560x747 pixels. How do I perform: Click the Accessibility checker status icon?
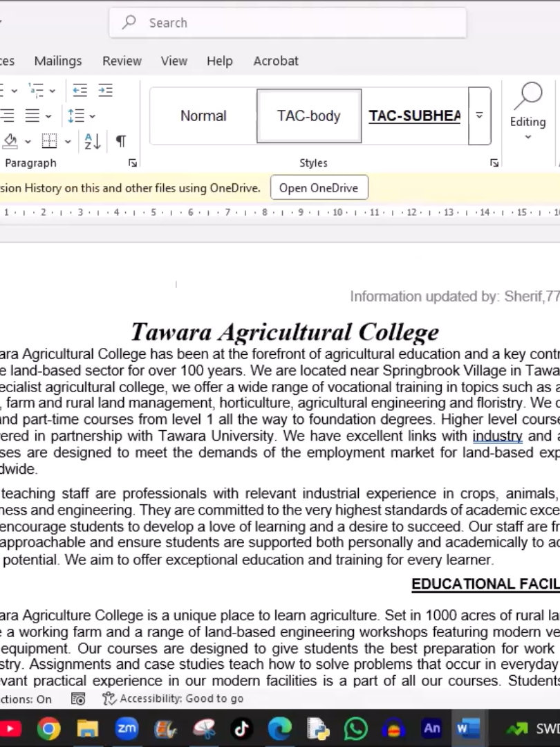[x=109, y=699]
